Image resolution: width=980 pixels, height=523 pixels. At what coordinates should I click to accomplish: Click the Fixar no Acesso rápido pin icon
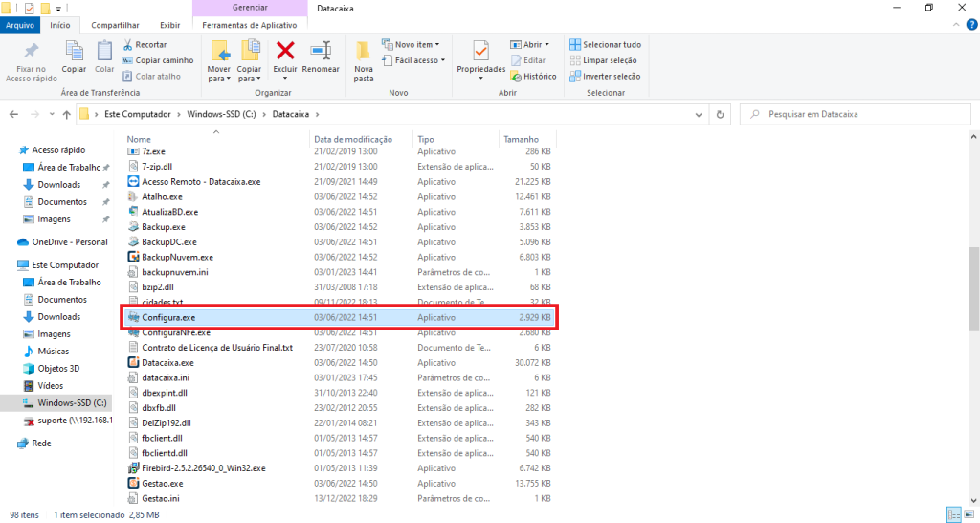[x=31, y=51]
